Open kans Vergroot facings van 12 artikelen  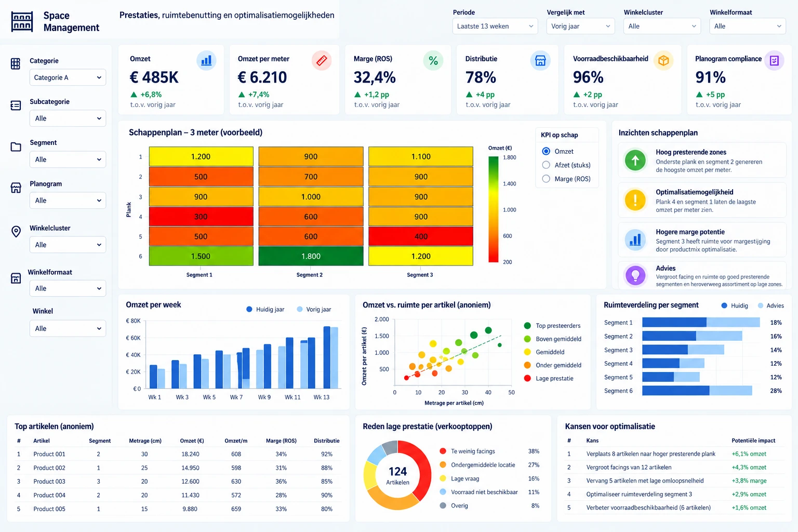[x=629, y=468]
